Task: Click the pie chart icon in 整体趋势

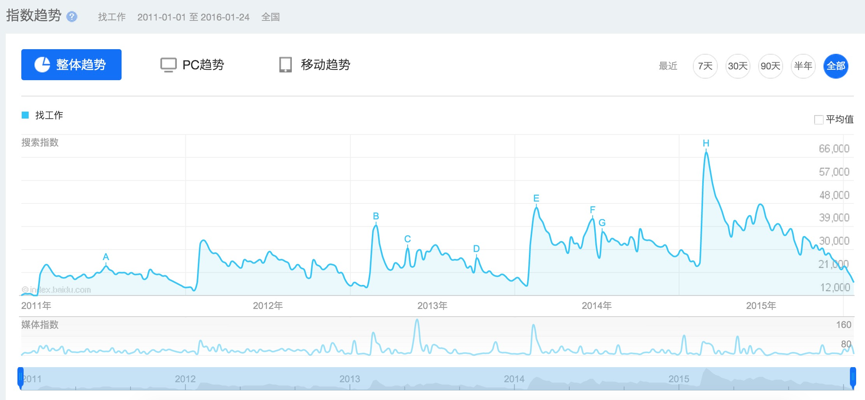Action: (43, 65)
